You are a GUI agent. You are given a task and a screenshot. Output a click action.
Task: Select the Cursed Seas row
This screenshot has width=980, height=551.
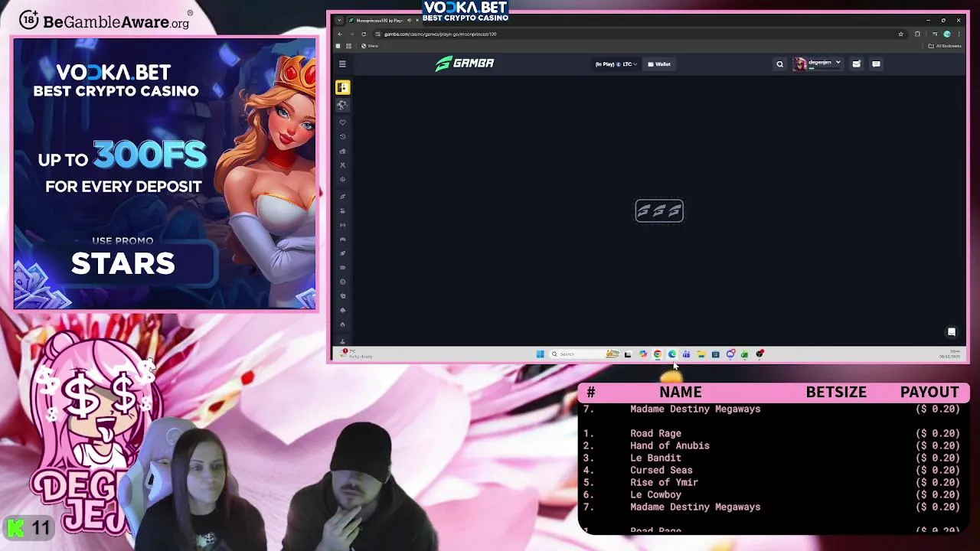773,470
